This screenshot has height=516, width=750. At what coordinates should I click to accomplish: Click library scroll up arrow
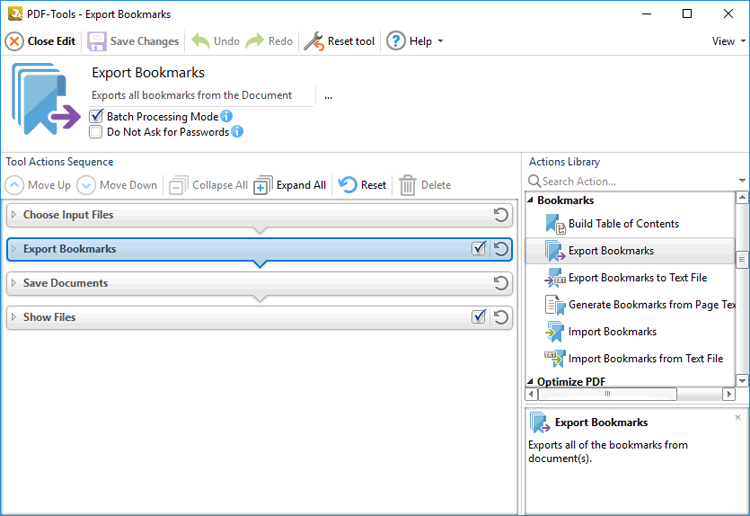point(742,197)
